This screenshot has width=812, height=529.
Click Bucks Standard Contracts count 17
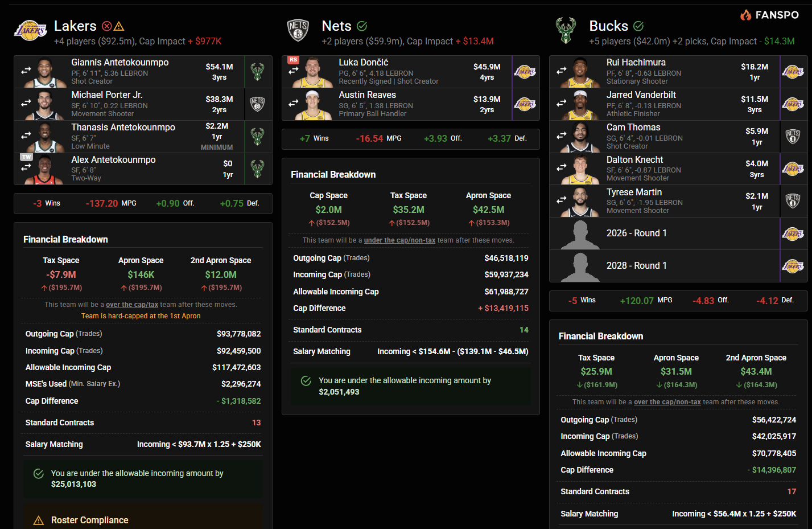pyautogui.click(x=792, y=491)
